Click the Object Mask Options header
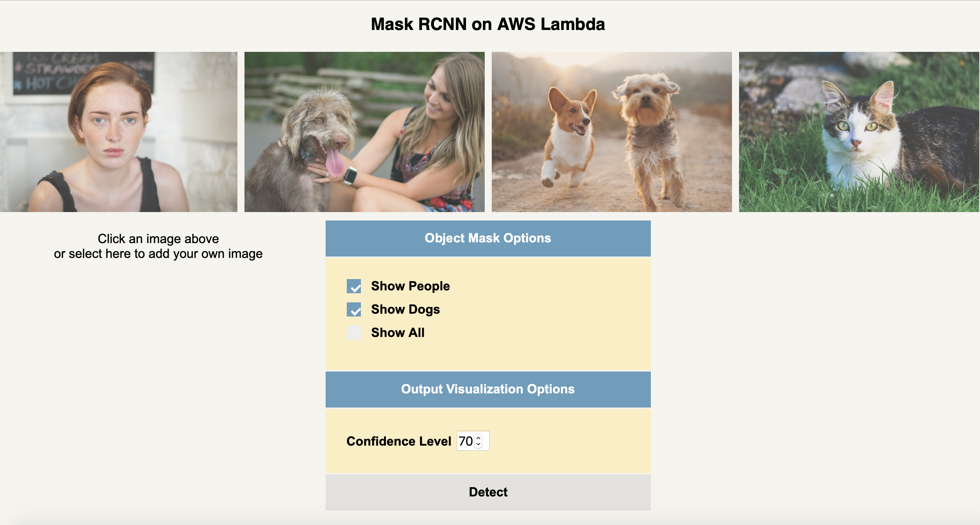 click(x=488, y=238)
